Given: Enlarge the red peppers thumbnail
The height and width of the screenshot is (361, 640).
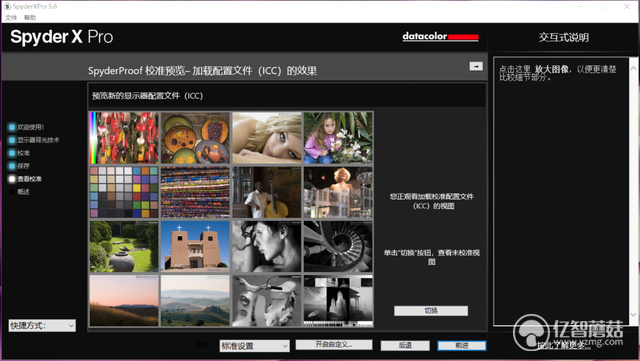Looking at the screenshot, I should pos(124,138).
